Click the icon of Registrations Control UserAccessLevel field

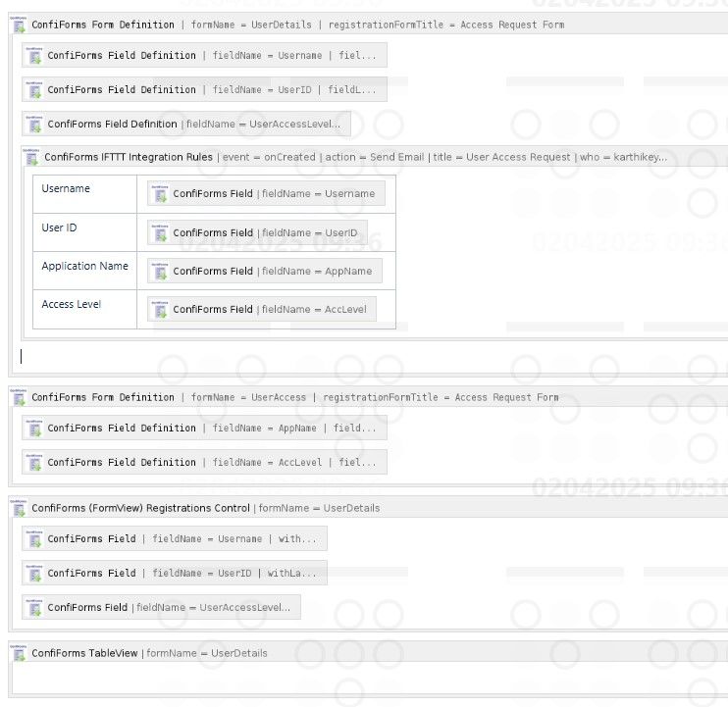click(34, 607)
